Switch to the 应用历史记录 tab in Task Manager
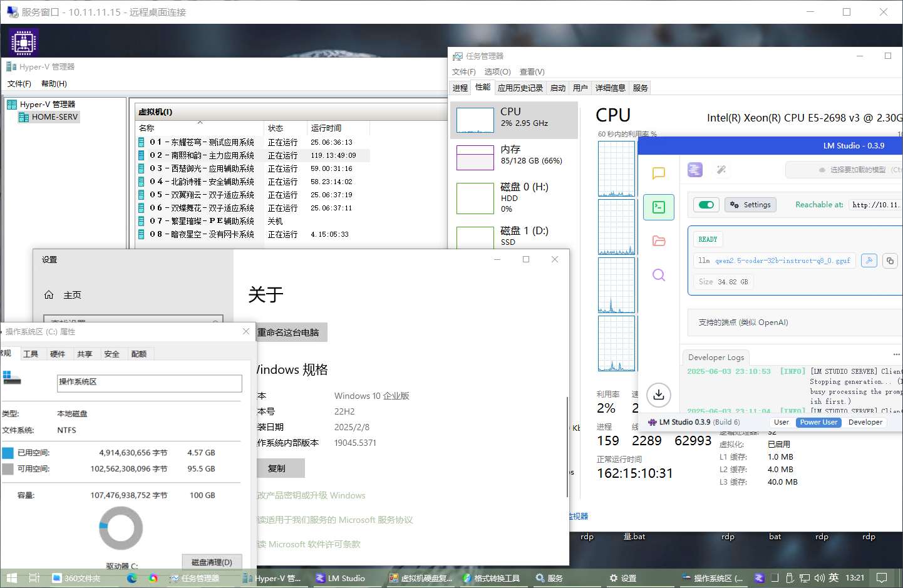 (x=520, y=88)
